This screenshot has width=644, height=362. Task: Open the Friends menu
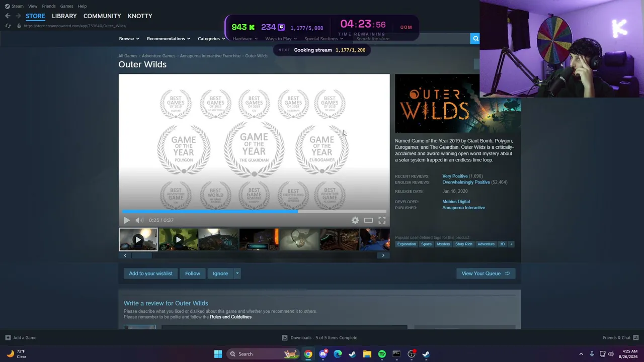(x=49, y=6)
